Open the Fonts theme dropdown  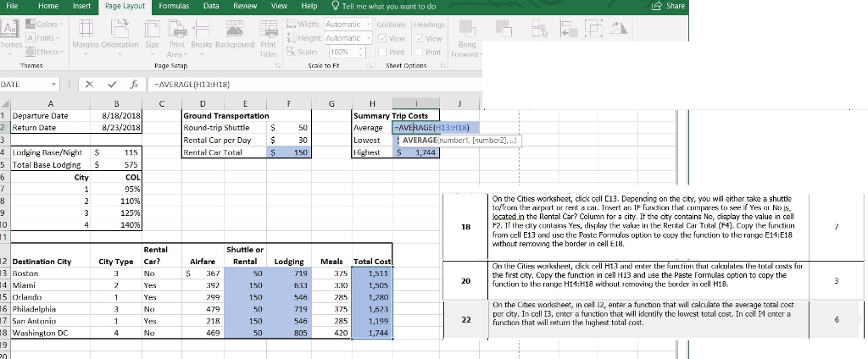tap(43, 38)
